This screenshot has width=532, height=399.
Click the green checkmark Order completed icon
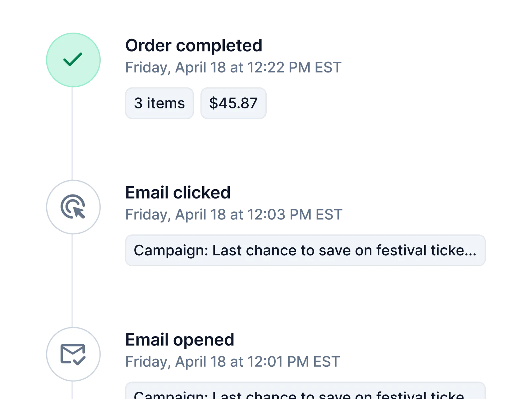[73, 60]
